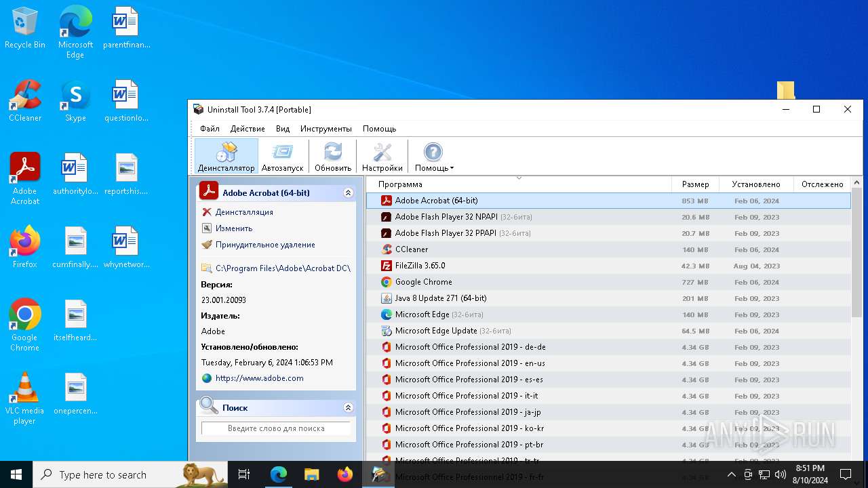Open File Explorer from taskbar
Viewport: 868px width, 488px height.
[x=311, y=474]
